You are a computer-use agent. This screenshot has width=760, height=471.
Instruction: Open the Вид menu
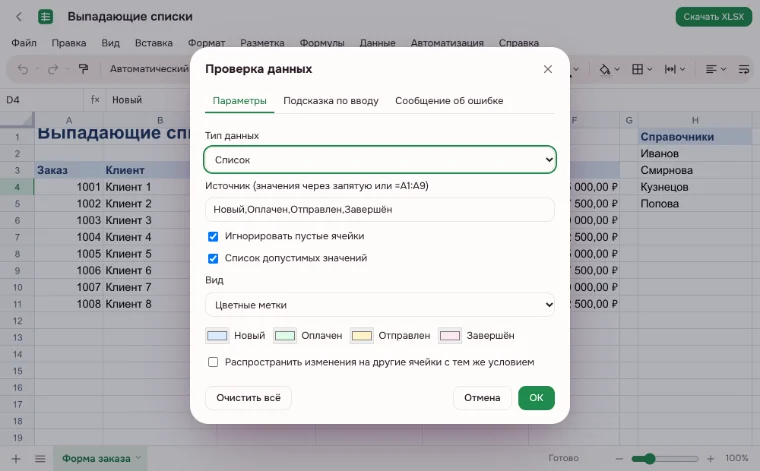point(111,43)
